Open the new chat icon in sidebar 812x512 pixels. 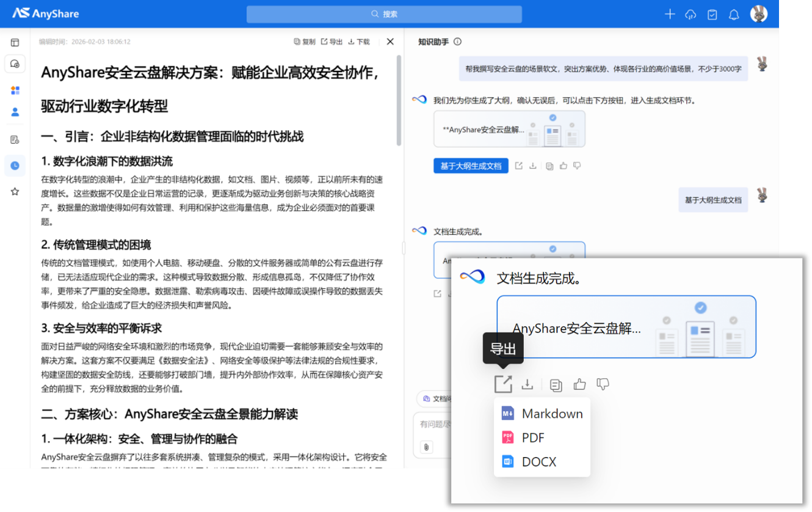pyautogui.click(x=15, y=64)
